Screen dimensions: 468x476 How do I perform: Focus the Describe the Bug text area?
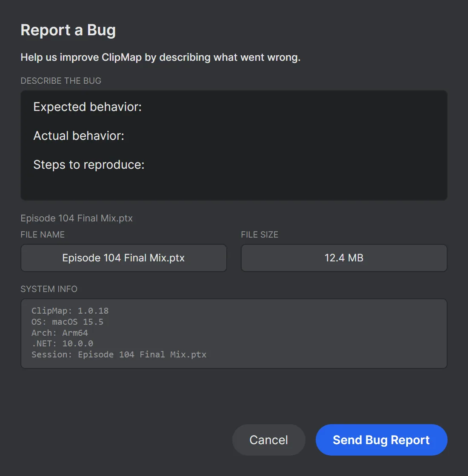234,145
